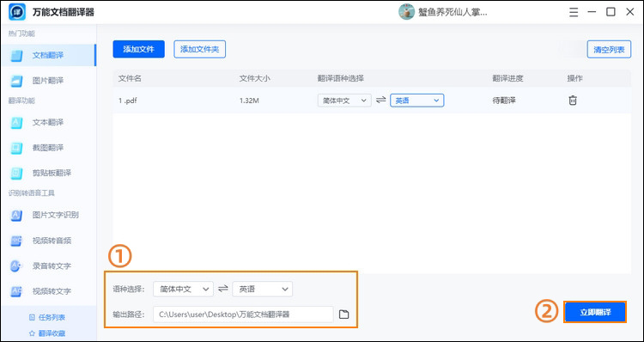Select the 剪贴板翻译 menu item
This screenshot has height=342, width=644.
click(x=48, y=173)
